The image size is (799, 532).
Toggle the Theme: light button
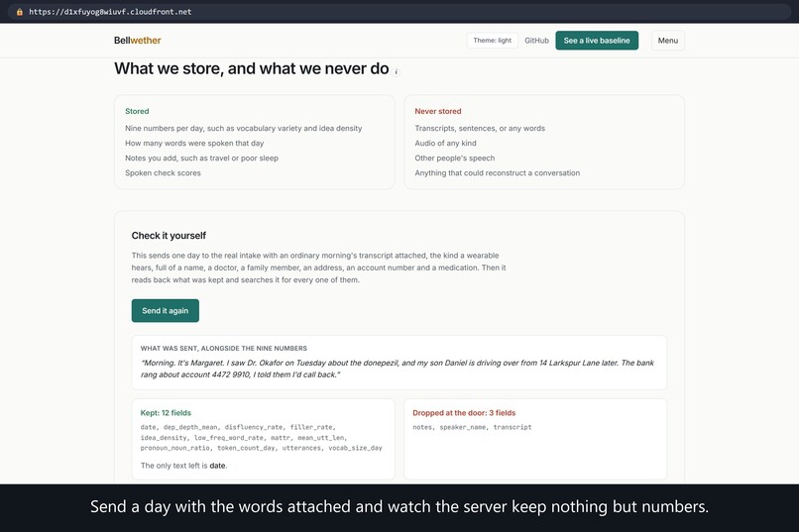click(493, 41)
